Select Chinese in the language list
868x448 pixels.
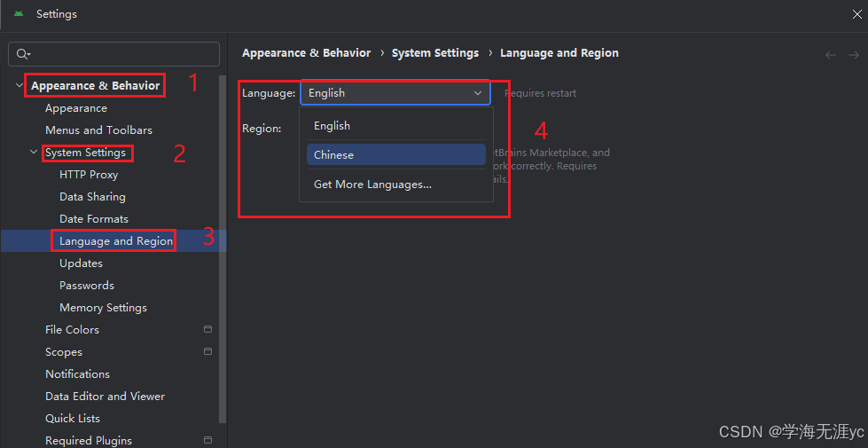pos(395,154)
